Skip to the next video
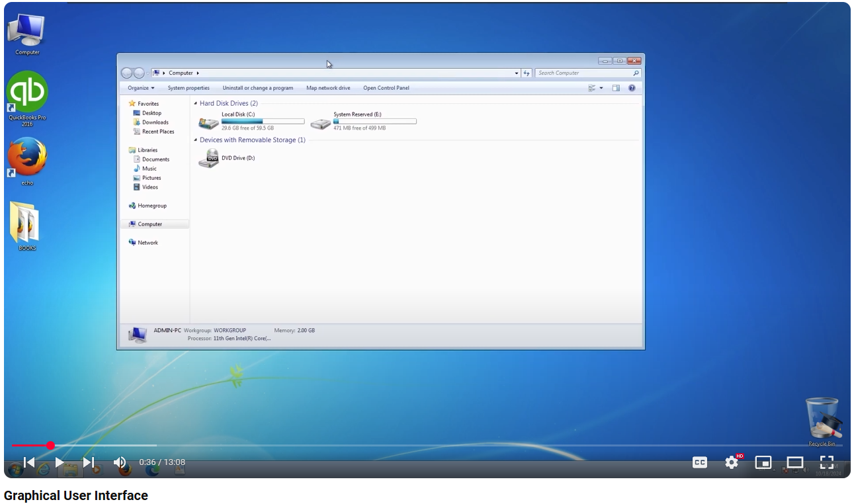Screen dimensions: 854x504 [89, 462]
